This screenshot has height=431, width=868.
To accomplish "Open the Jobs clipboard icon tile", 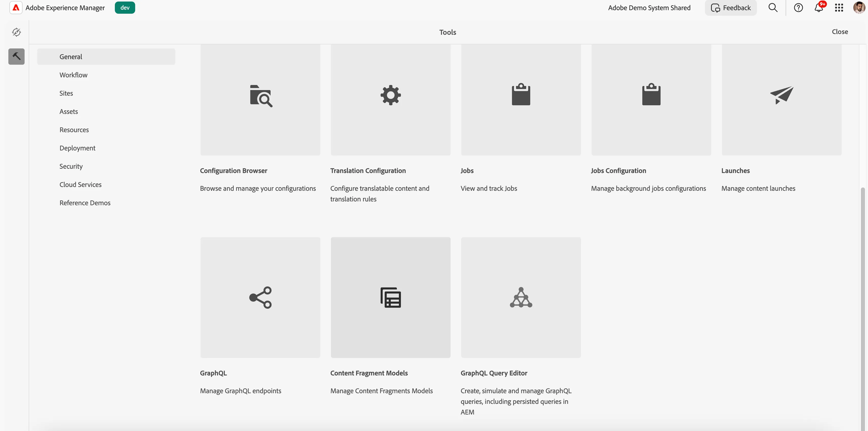I will [521, 100].
